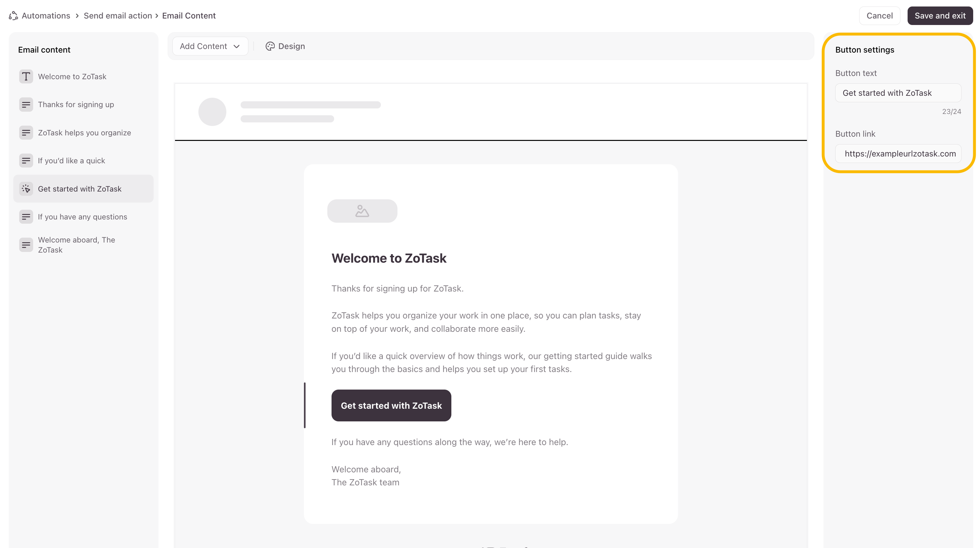Edit the Button link URL field
The width and height of the screenshot is (980, 548).
pos(898,154)
